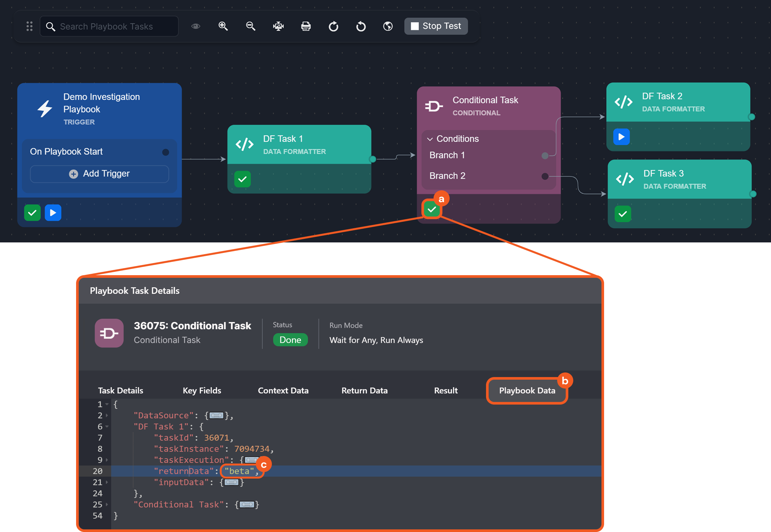The image size is (771, 532).
Task: Click the fit-to-screen toolbar icon
Action: [x=278, y=26]
